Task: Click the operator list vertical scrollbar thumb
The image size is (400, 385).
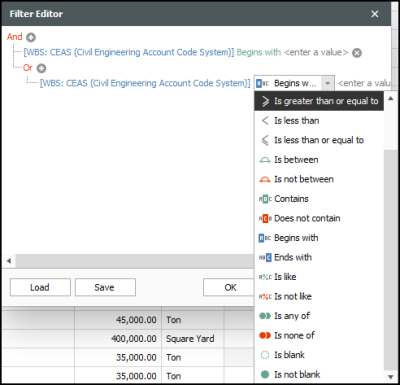Action: (391, 260)
